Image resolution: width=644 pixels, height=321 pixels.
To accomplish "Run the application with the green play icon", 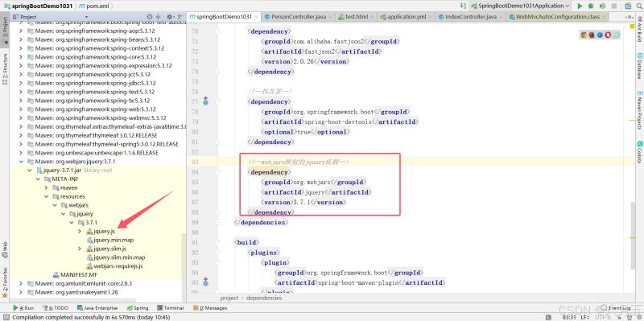I will [x=580, y=6].
